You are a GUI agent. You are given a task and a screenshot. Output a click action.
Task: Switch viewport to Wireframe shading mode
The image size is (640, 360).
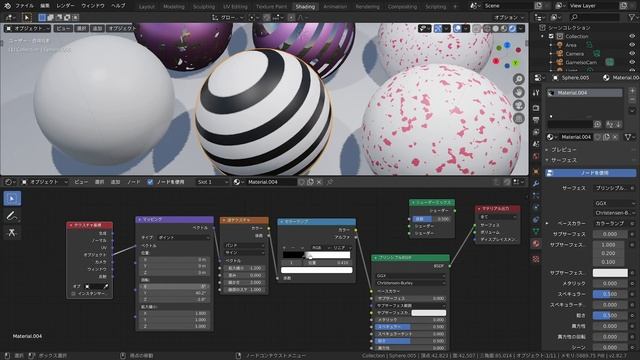(487, 29)
